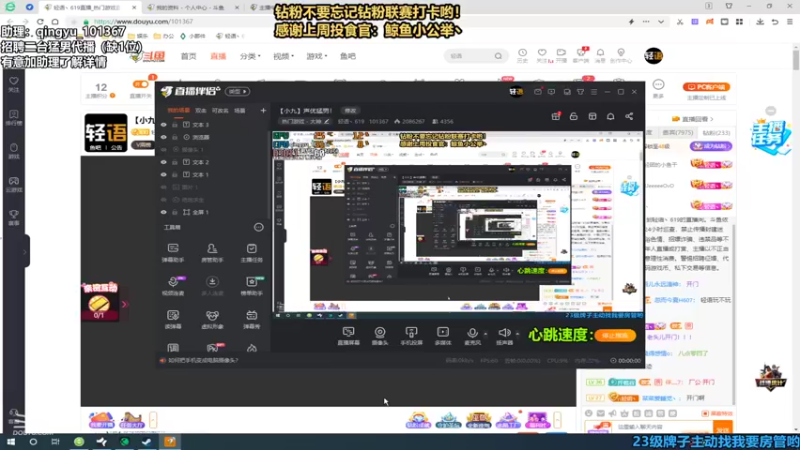This screenshot has height=450, width=800.
Task: Open hamburger menu icon in streaming app titlebar
Action: (593, 92)
